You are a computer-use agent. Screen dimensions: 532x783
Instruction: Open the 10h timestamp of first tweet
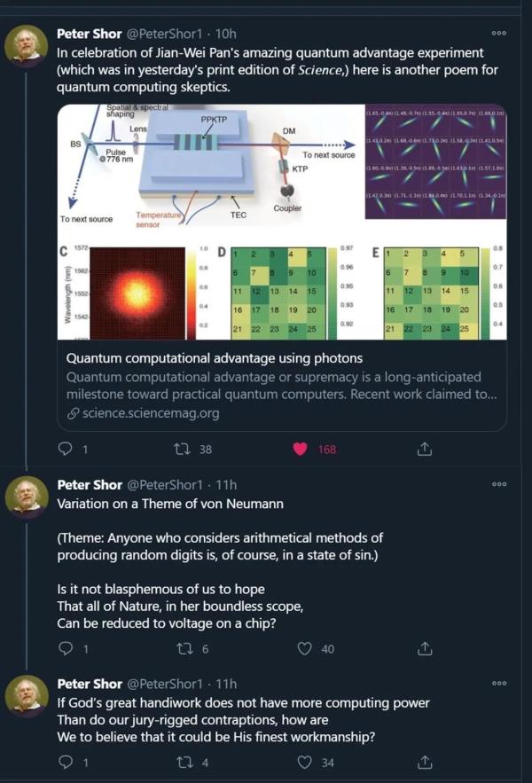(226, 34)
